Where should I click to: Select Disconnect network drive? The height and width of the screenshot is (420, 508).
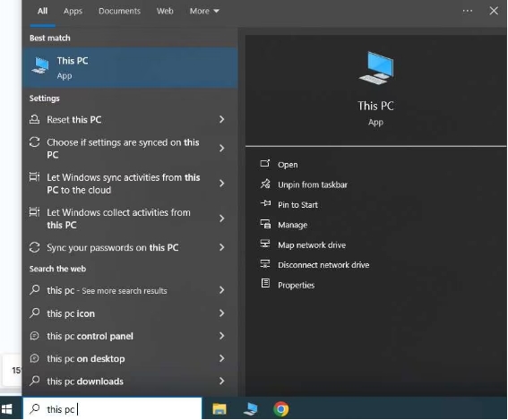[323, 265]
